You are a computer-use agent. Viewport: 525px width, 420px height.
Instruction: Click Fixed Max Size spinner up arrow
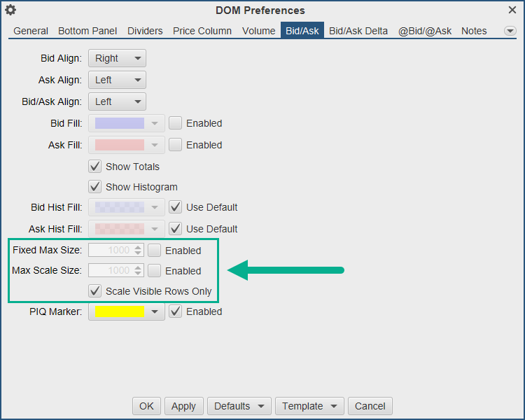pyautogui.click(x=139, y=247)
